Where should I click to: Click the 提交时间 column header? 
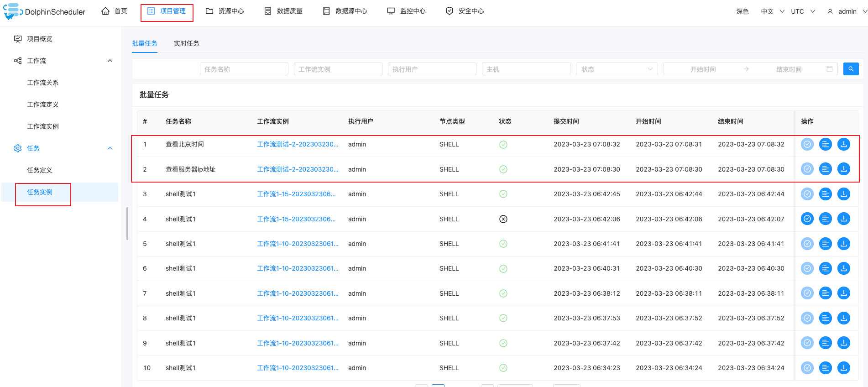point(566,121)
